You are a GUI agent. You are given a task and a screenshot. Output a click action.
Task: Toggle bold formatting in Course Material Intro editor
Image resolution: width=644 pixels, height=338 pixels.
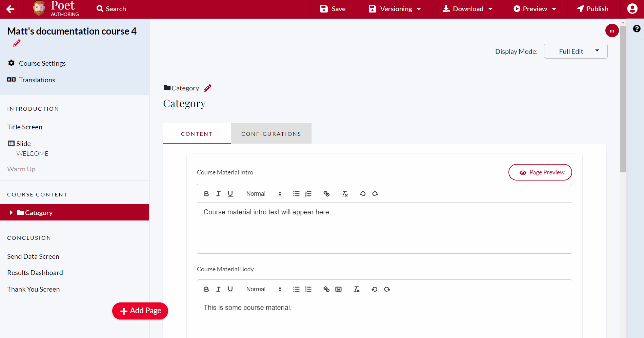(x=206, y=193)
